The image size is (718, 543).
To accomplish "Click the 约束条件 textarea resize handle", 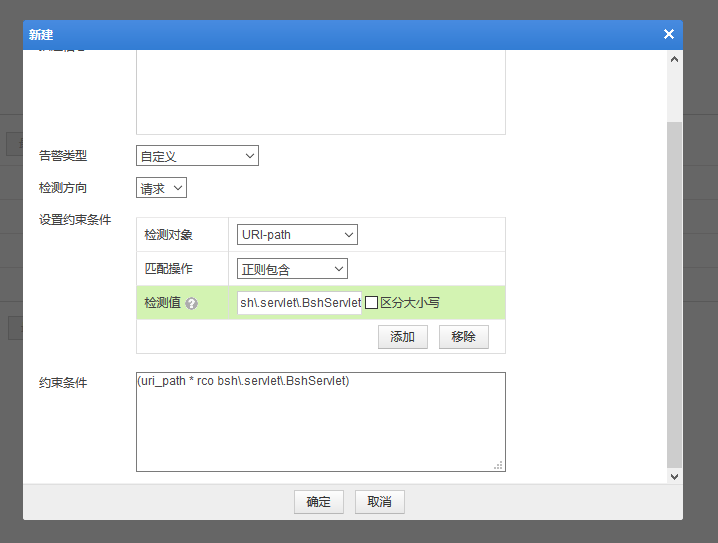I will point(498,465).
